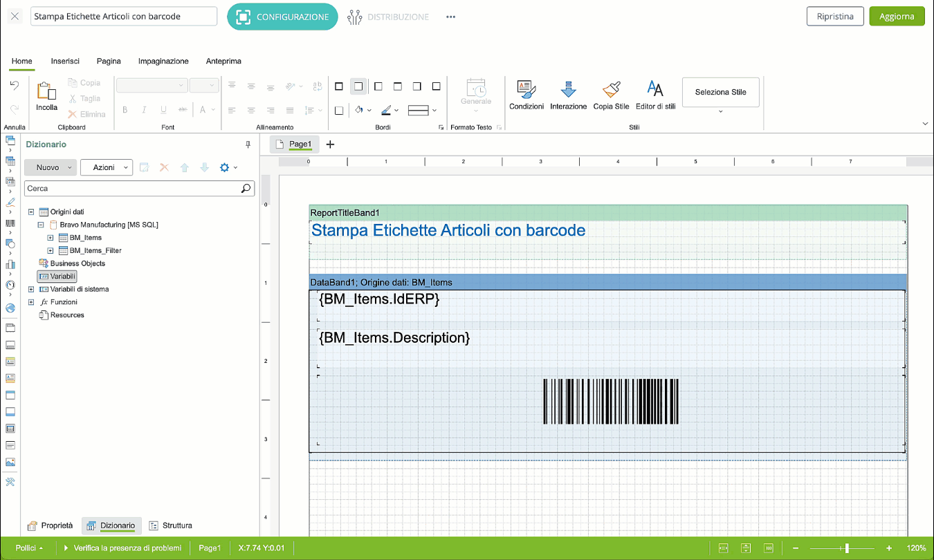Click the Ripristina button
This screenshot has height=560, width=934.
[835, 17]
